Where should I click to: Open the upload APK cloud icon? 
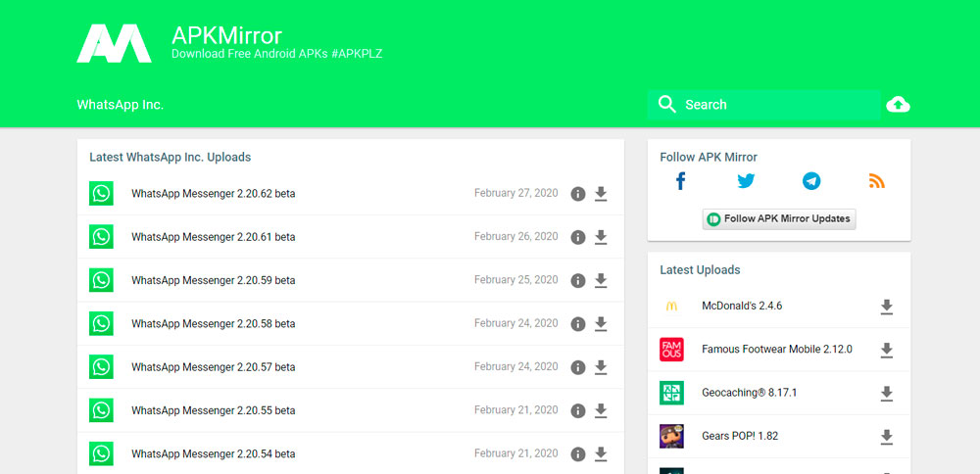coord(898,104)
